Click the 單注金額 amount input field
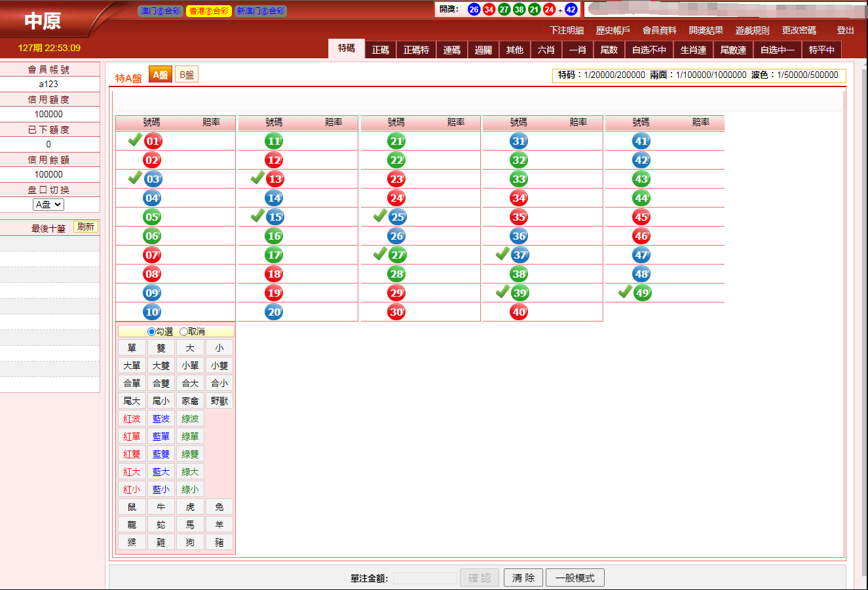Screen dimensions: 868x590 coord(425,578)
